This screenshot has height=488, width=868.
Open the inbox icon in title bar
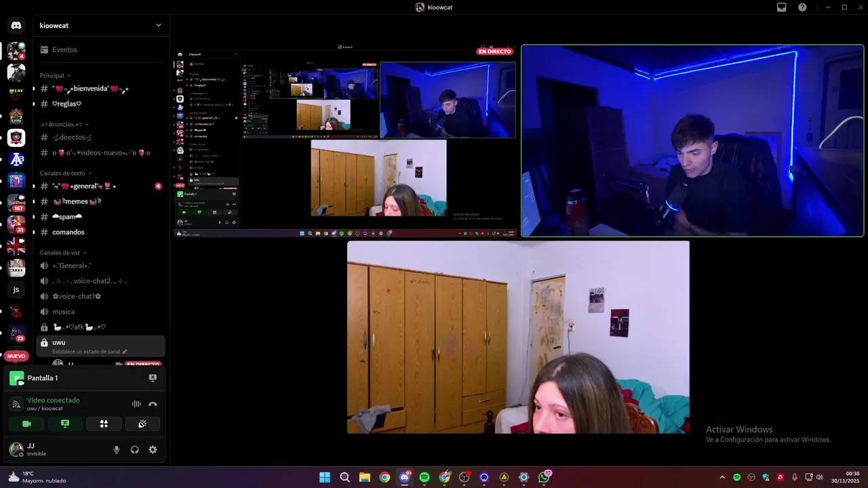[781, 7]
